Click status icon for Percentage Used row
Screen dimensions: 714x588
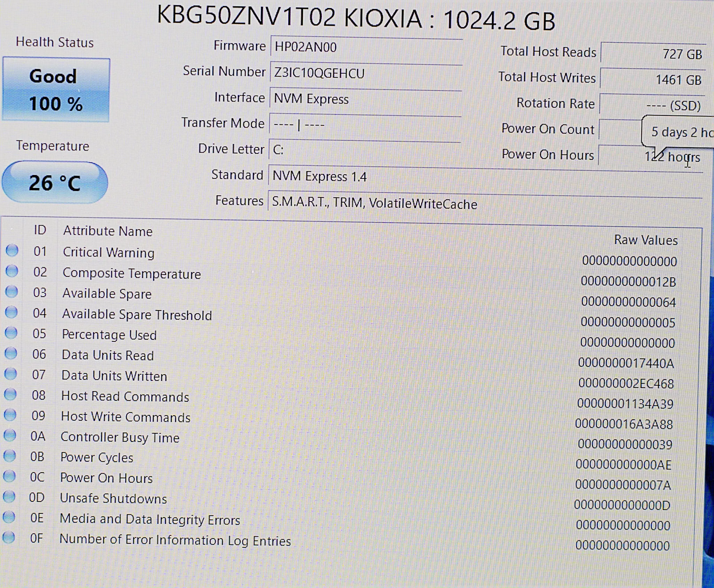pyautogui.click(x=11, y=333)
